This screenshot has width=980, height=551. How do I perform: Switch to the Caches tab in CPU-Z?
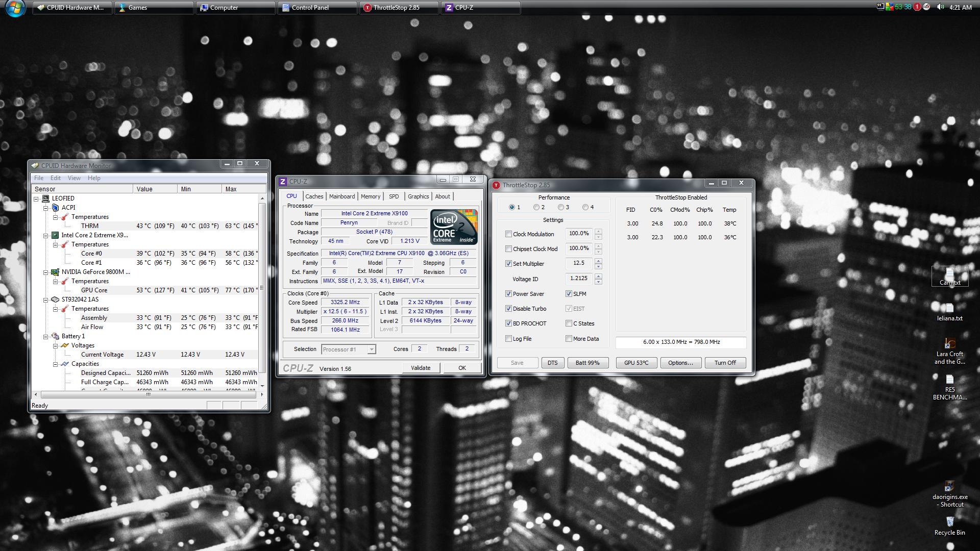[314, 196]
